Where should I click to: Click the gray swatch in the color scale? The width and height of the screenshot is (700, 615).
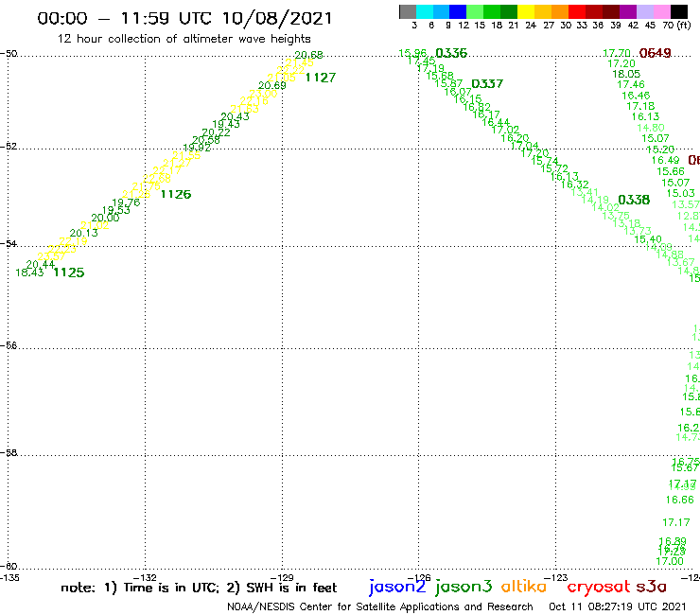tap(408, 11)
